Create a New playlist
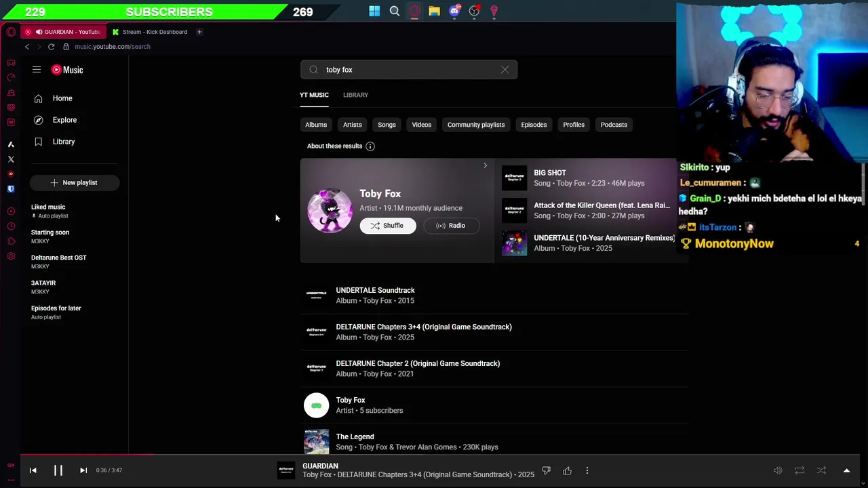 pyautogui.click(x=75, y=182)
